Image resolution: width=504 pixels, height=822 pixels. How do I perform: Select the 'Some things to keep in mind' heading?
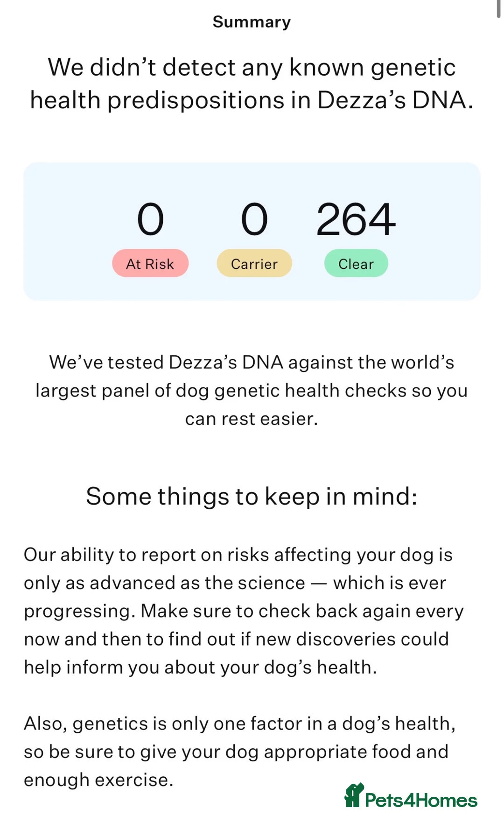(x=252, y=496)
